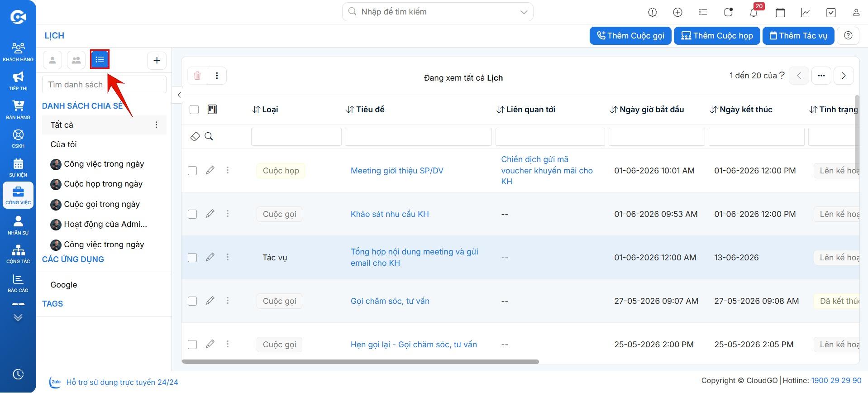Viewport: 868px width, 393px height.
Task: Open the Cộng tác module
Action: pyautogui.click(x=18, y=254)
